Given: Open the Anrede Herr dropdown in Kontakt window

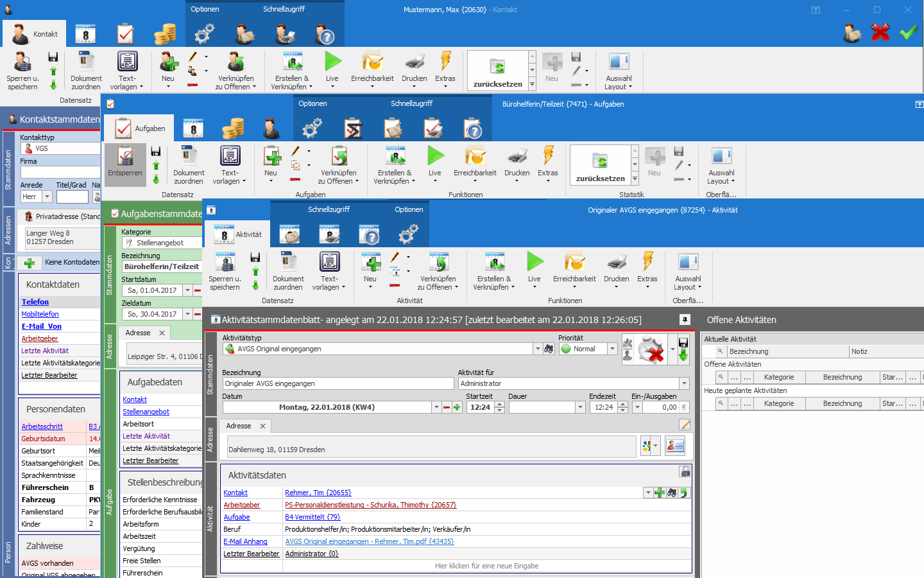Looking at the screenshot, I should point(47,197).
